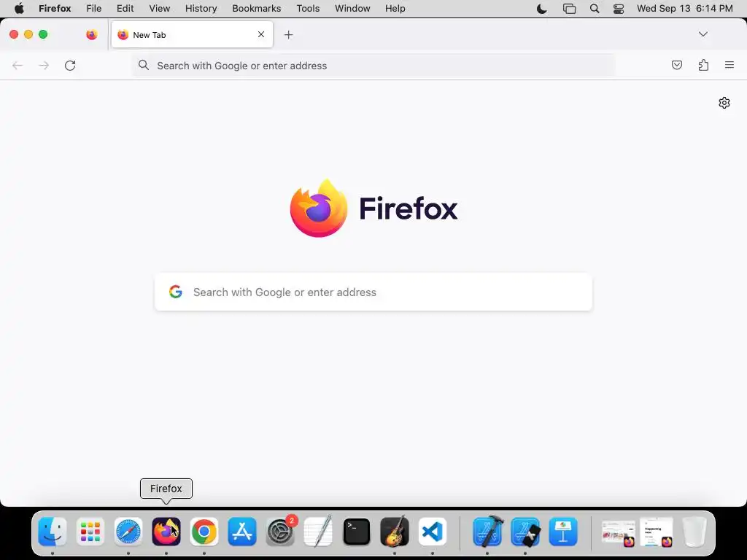Open Xcode from the Dock
This screenshot has height=560, width=747.
[x=488, y=532]
